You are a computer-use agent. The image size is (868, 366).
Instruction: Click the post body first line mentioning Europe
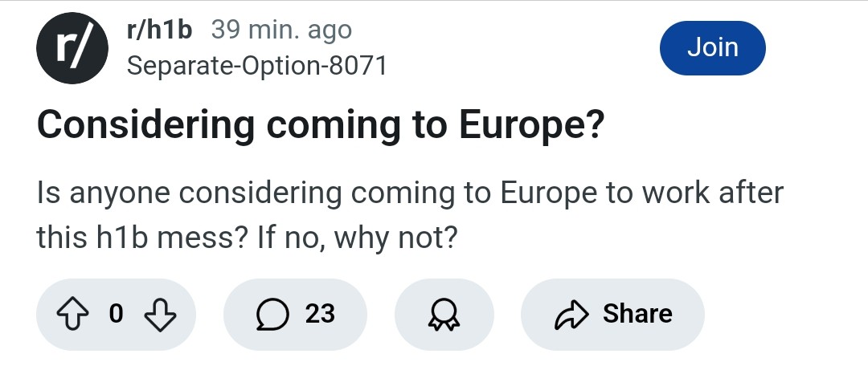tap(410, 193)
